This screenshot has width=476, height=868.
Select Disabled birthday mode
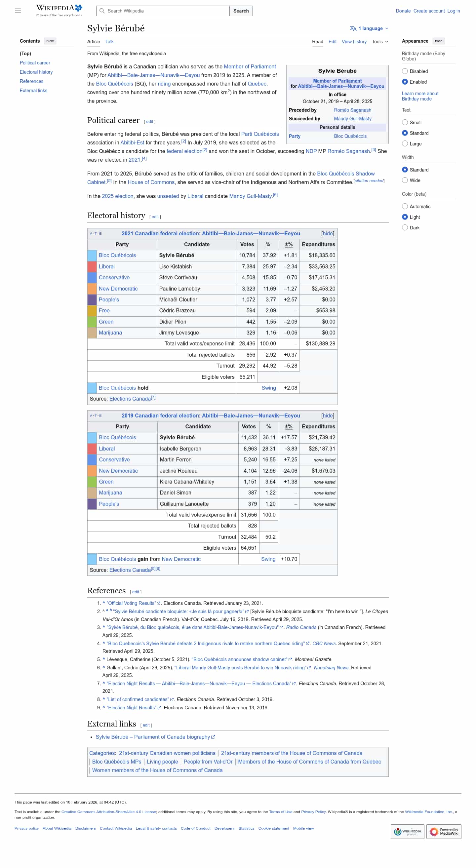click(405, 71)
